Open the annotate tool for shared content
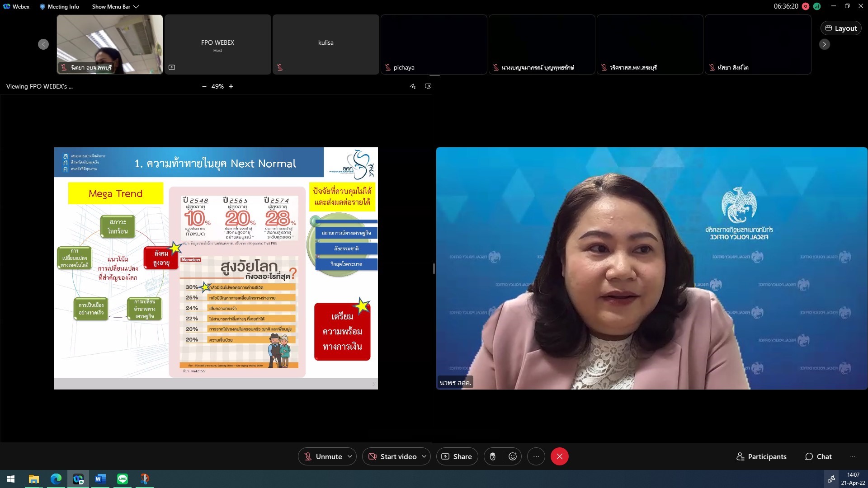868x488 pixels. [413, 86]
